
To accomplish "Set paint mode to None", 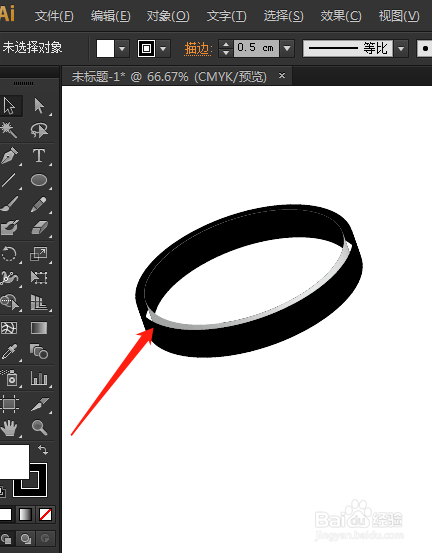I will point(45,515).
